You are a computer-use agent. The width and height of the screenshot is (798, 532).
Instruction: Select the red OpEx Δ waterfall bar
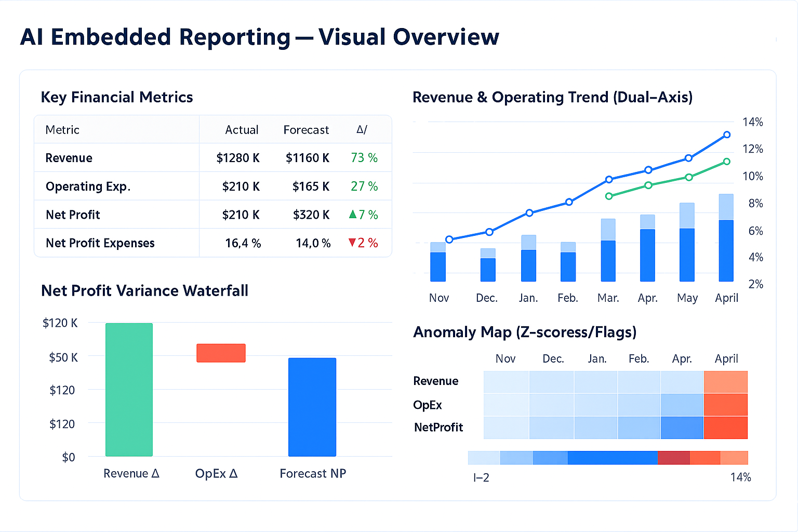click(221, 353)
